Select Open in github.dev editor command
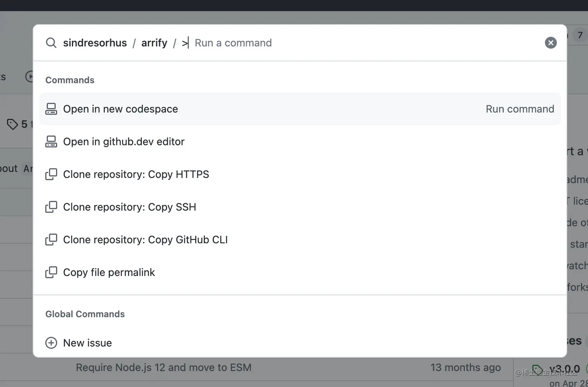Image resolution: width=588 pixels, height=387 pixels. point(300,142)
